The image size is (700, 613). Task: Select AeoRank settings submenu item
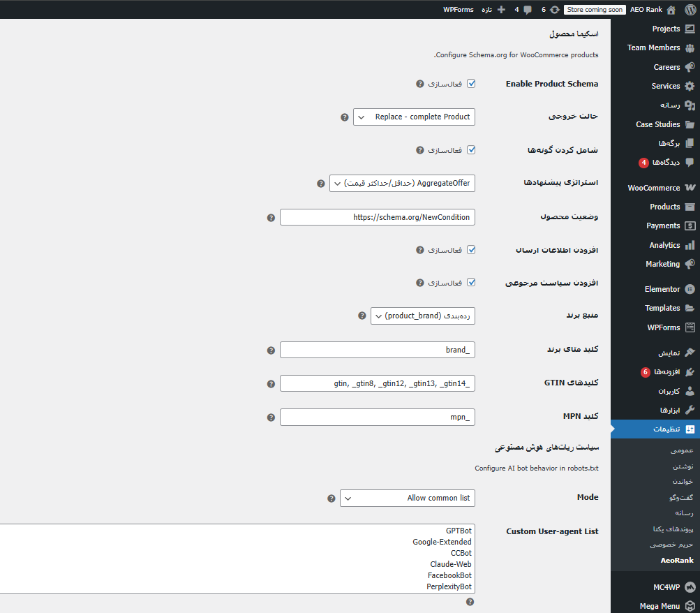point(677,561)
